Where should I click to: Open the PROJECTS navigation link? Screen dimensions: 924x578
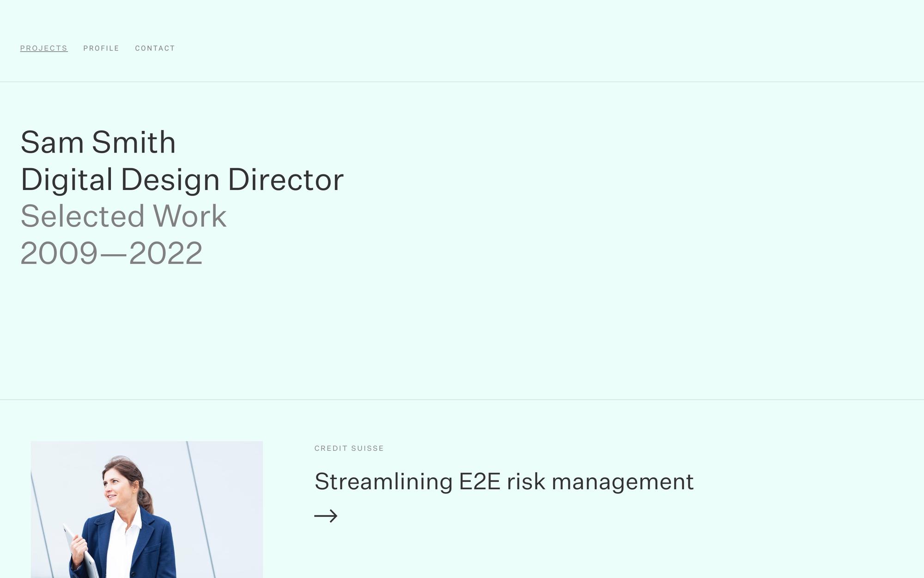click(x=44, y=48)
